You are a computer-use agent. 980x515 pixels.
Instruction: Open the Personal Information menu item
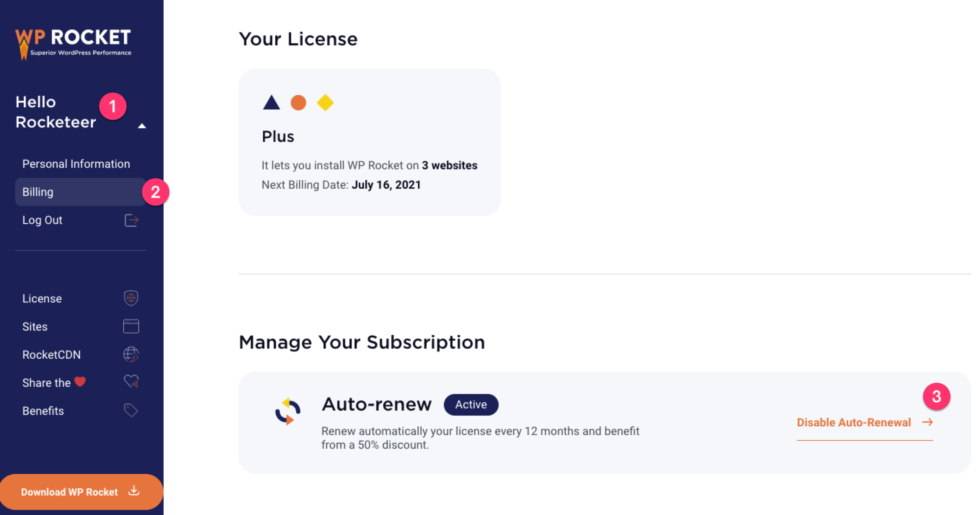[x=76, y=164]
